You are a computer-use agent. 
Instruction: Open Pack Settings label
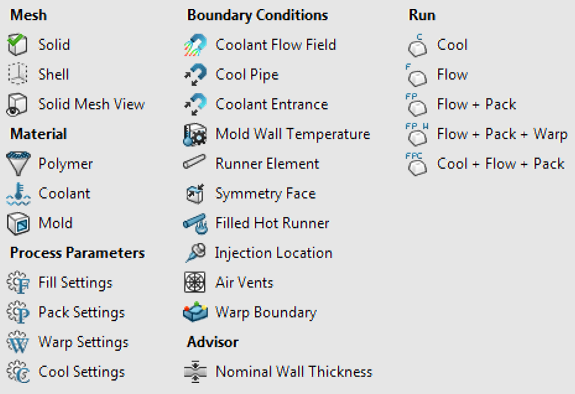81,313
